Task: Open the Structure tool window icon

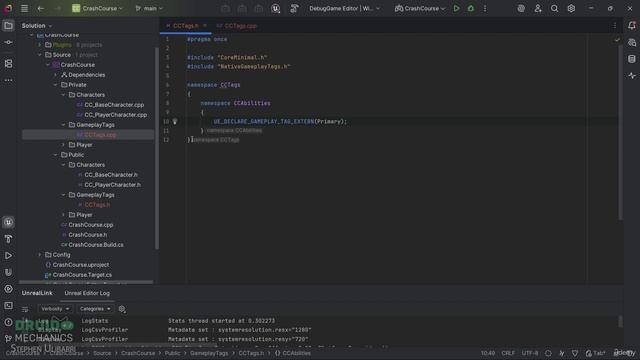Action: [8, 63]
